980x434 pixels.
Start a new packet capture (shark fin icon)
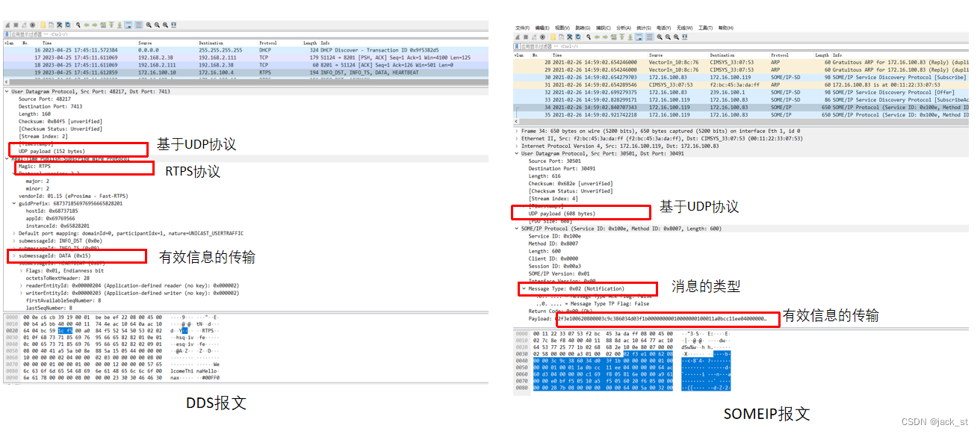[6, 25]
